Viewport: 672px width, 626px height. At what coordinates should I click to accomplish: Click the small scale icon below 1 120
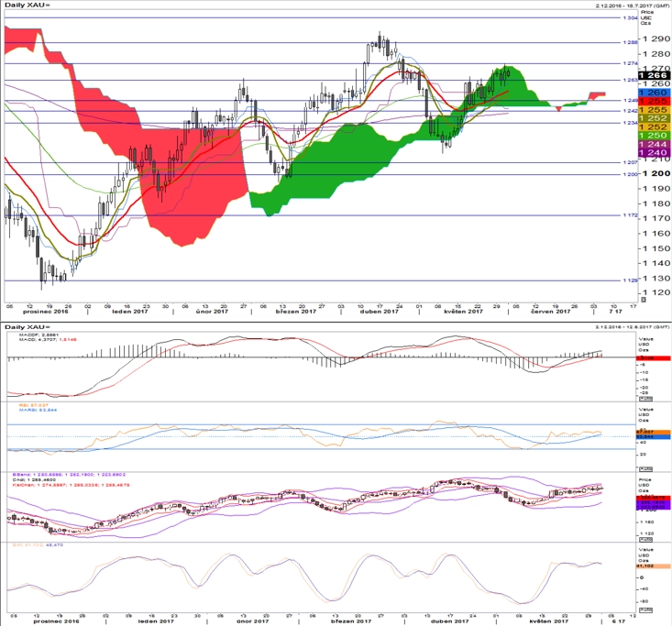(x=643, y=300)
